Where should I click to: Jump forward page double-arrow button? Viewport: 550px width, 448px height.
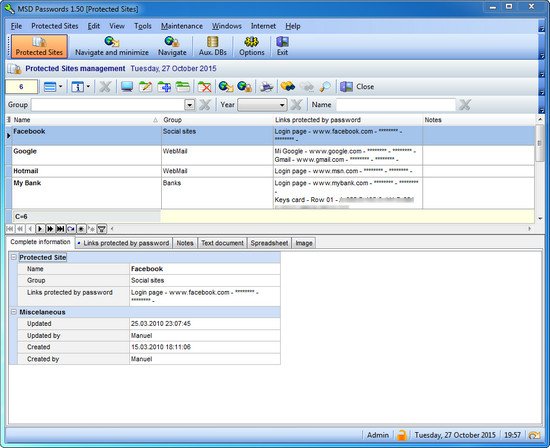click(50, 229)
